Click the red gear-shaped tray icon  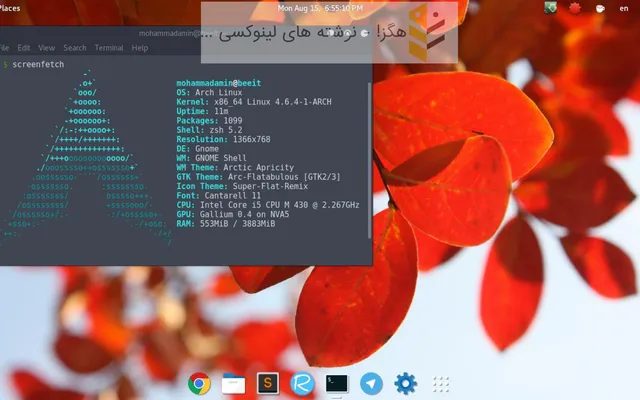pos(575,8)
